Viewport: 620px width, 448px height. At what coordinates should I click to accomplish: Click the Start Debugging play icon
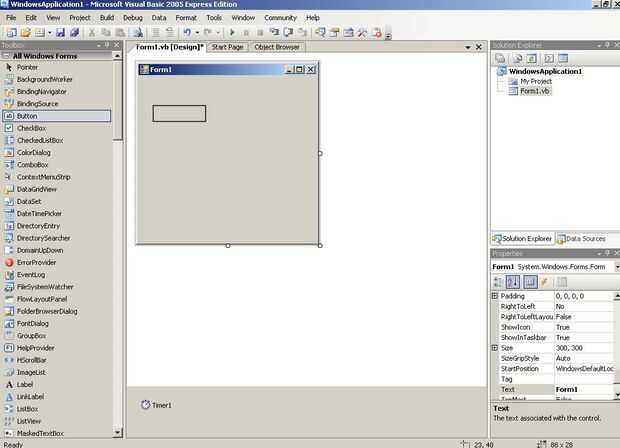(232, 32)
